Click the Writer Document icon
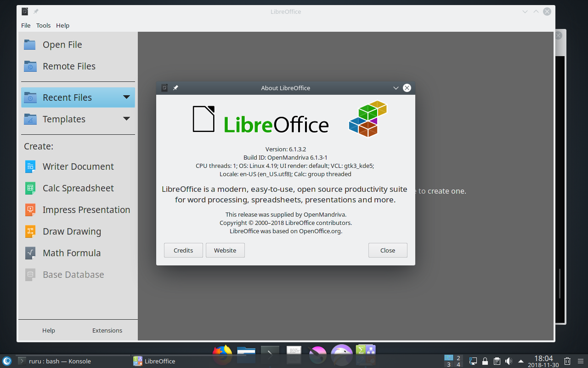The width and height of the screenshot is (588, 368). (30, 167)
